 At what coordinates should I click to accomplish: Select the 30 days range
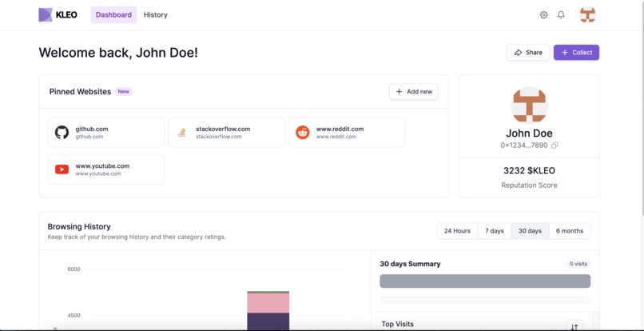click(x=530, y=231)
